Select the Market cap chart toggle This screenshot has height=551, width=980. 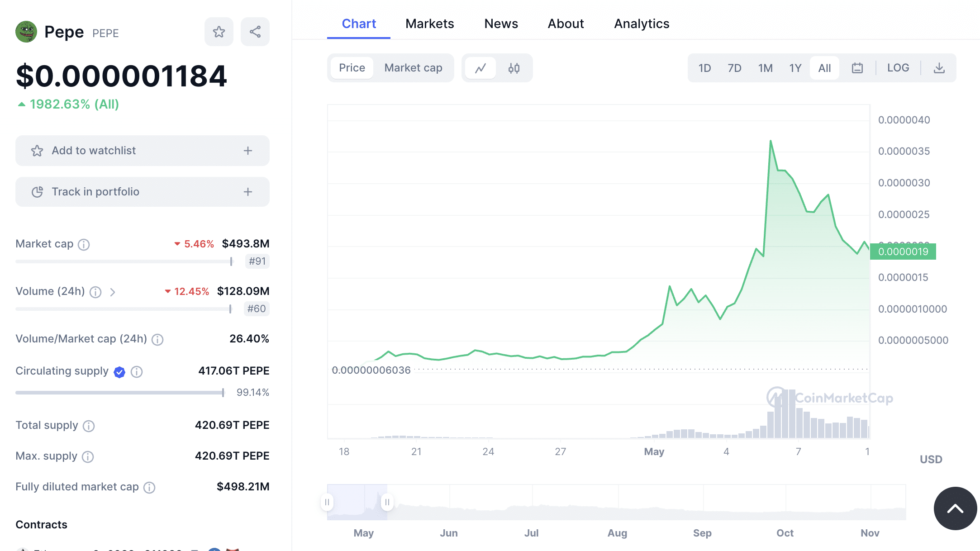pyautogui.click(x=413, y=68)
